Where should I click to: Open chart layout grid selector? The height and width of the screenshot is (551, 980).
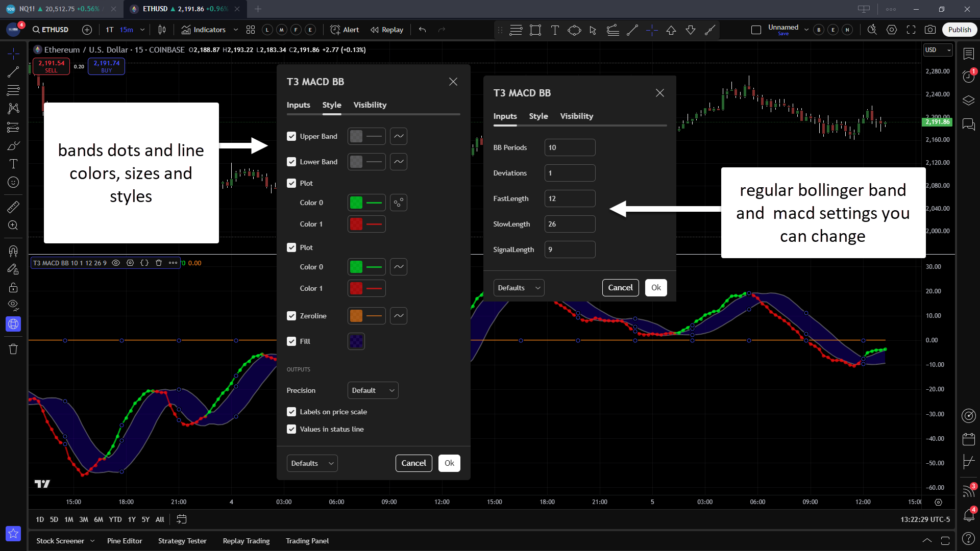click(250, 30)
